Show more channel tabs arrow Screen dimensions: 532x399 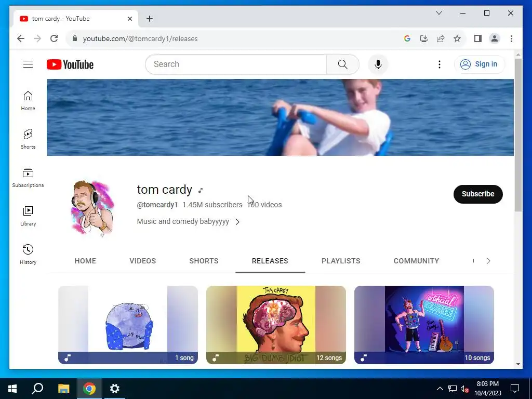(x=488, y=261)
